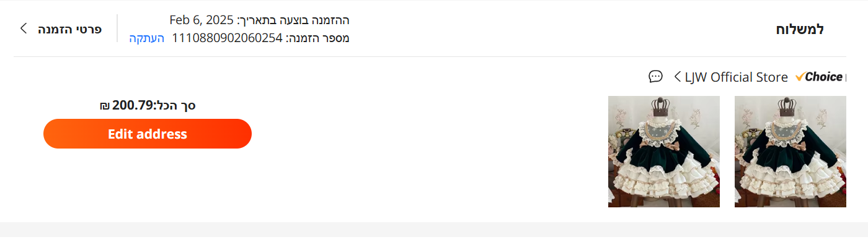The image size is (868, 242).
Task: Click the Choice badge logo
Action: (820, 77)
